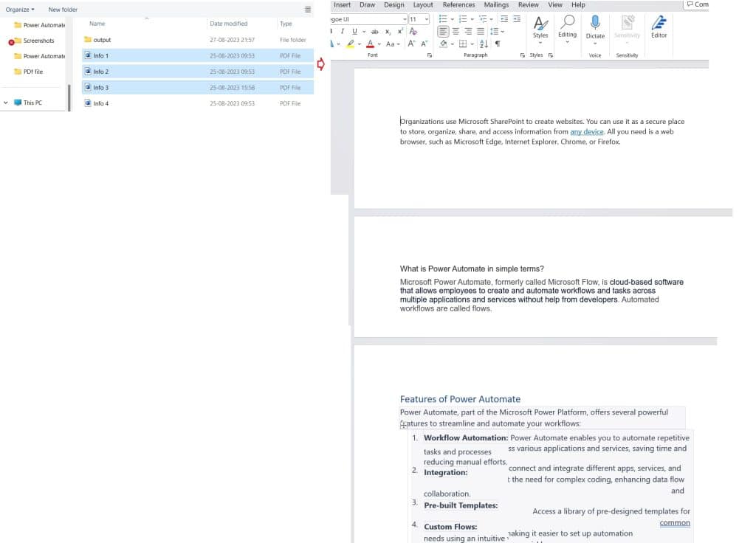The image size is (756, 543).
Task: Increase paragraph indent
Action: [517, 18]
